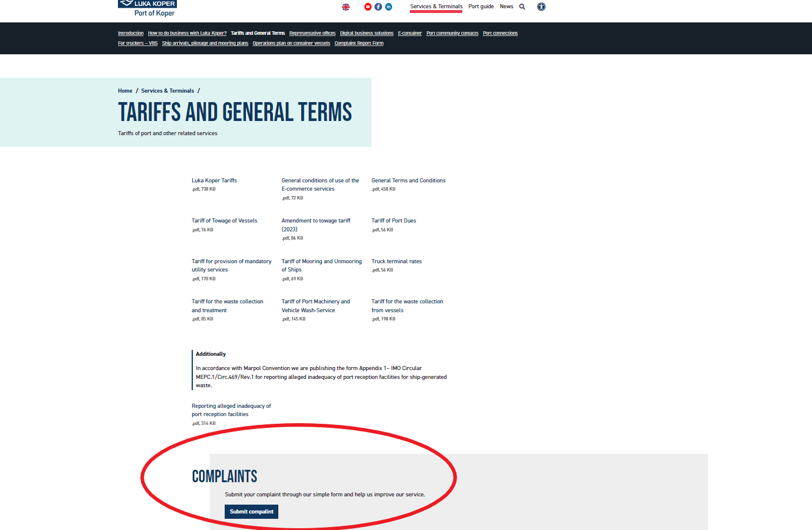Open Tariff of Towage of Vessels pdf
Screen dimensions: 812x530
tap(224, 221)
